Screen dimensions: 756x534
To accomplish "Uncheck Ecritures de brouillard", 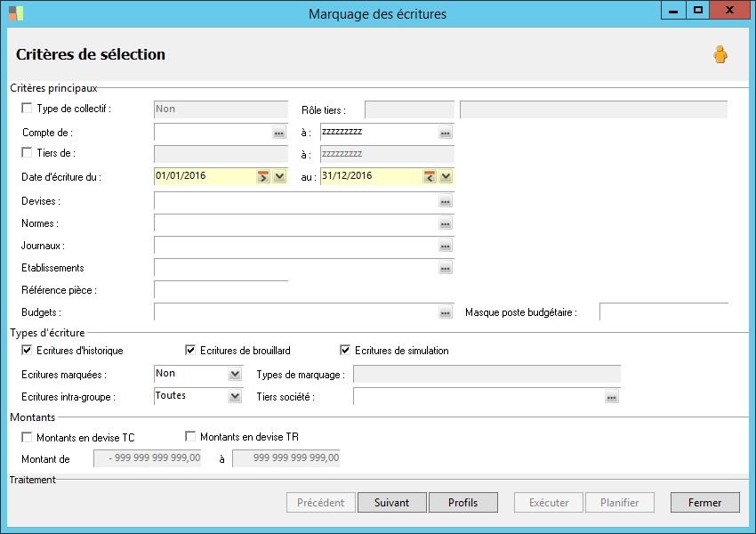I will (x=190, y=351).
